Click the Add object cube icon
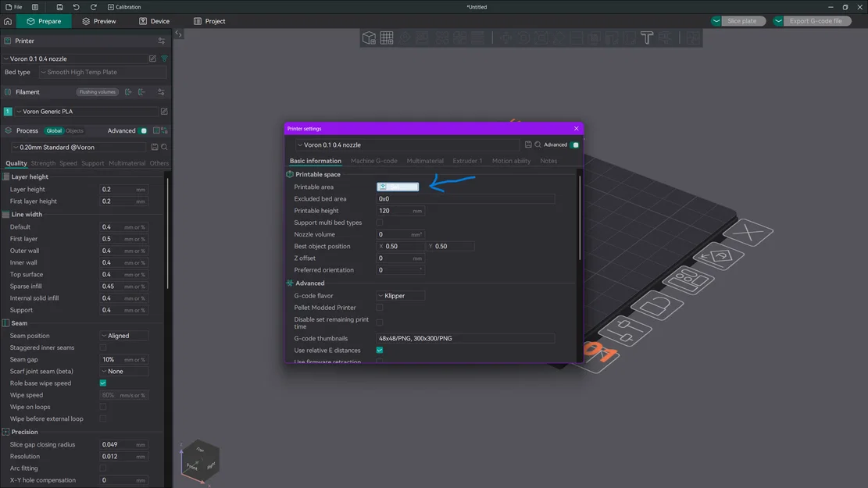 coord(369,37)
